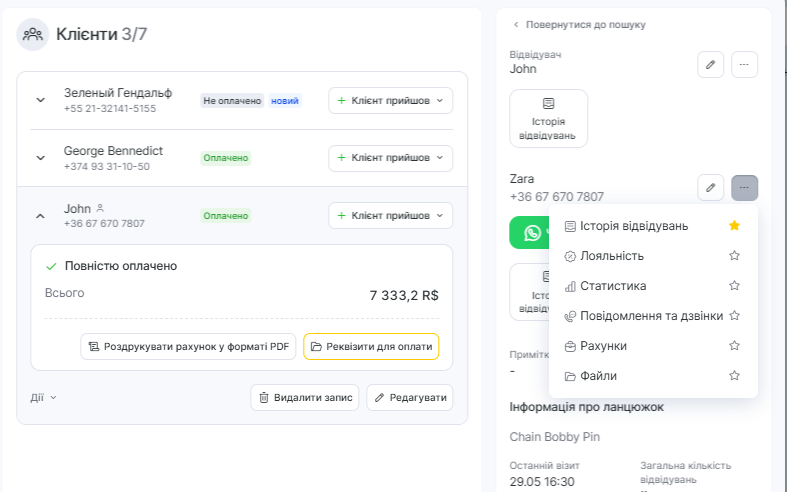787x492 pixels.
Task: Choose Рахунки in the context menu
Action: pos(603,346)
